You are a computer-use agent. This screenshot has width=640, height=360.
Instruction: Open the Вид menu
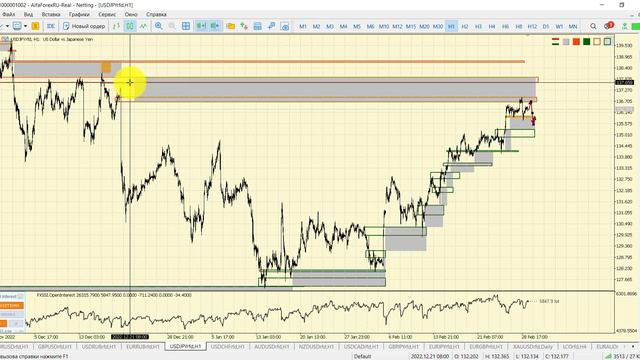pos(28,14)
